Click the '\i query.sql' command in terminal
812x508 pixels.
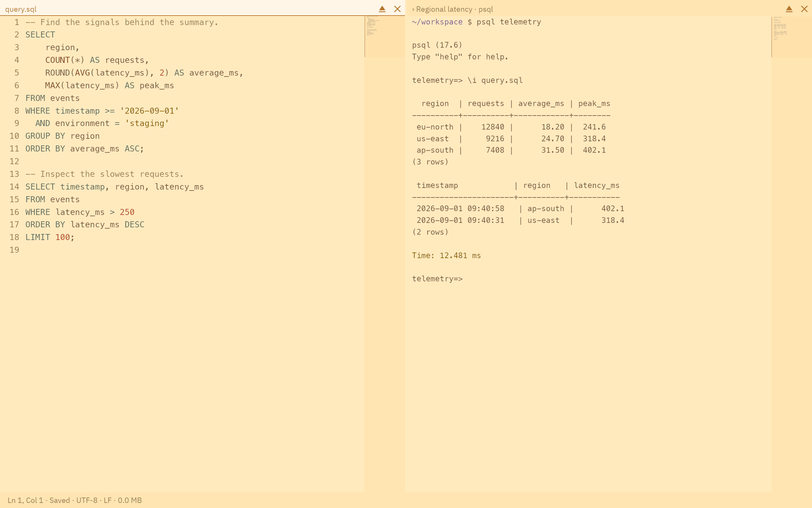pyautogui.click(x=495, y=80)
